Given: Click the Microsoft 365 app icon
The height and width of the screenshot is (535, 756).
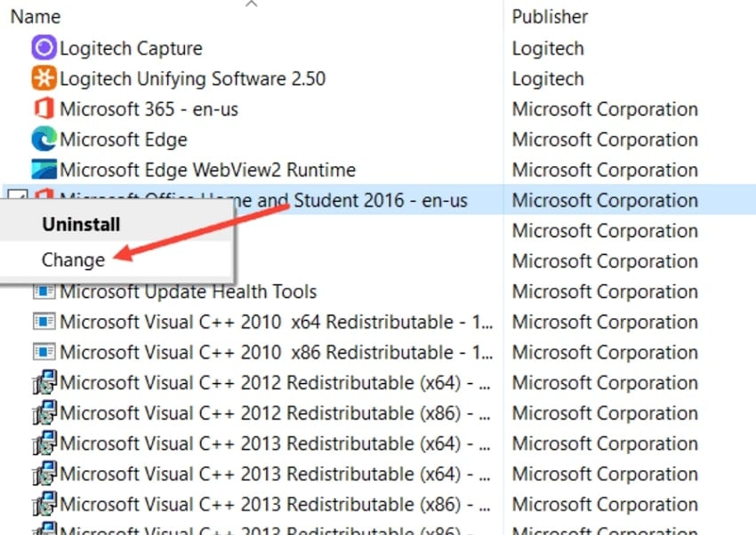Looking at the screenshot, I should click(x=45, y=108).
